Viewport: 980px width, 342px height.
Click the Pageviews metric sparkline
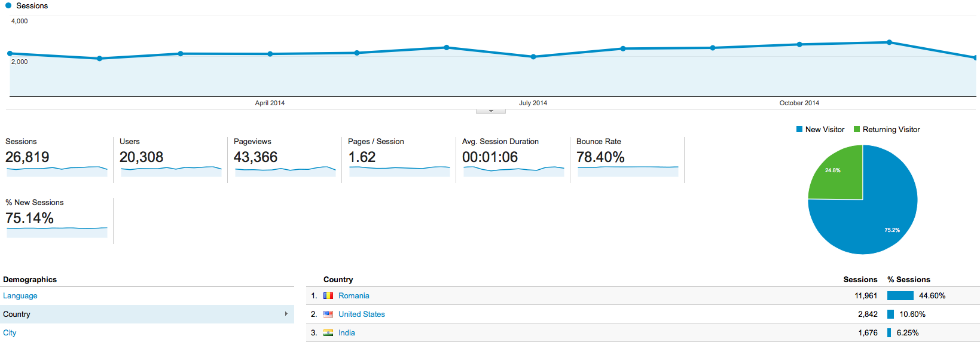(285, 170)
